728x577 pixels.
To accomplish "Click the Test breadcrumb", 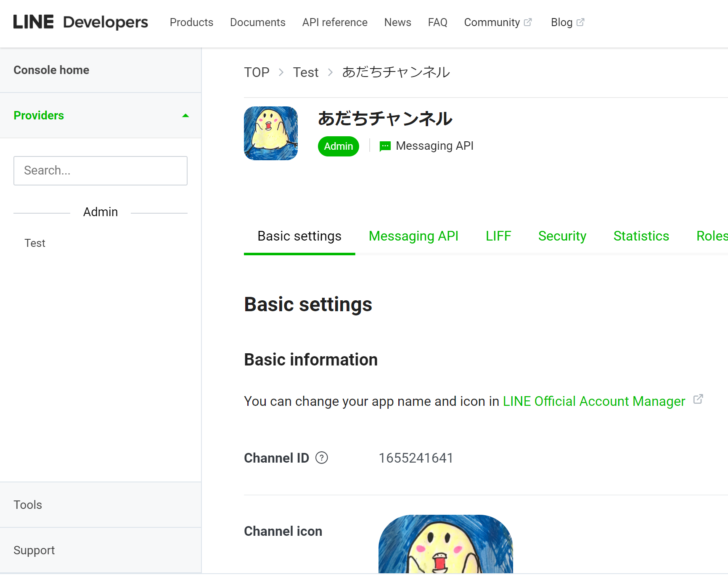I will (x=306, y=72).
